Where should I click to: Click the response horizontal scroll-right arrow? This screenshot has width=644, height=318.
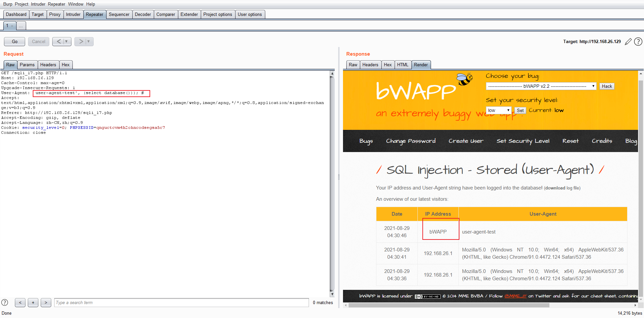635,305
